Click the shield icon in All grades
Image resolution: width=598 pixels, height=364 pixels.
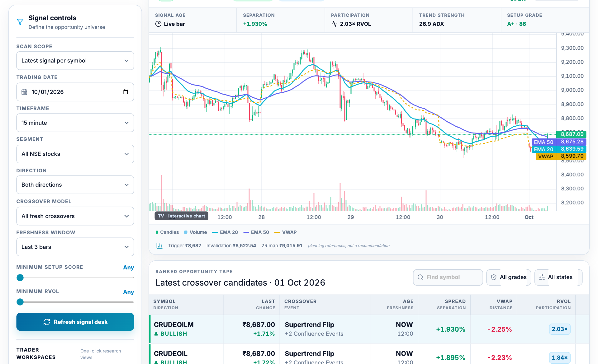point(494,277)
